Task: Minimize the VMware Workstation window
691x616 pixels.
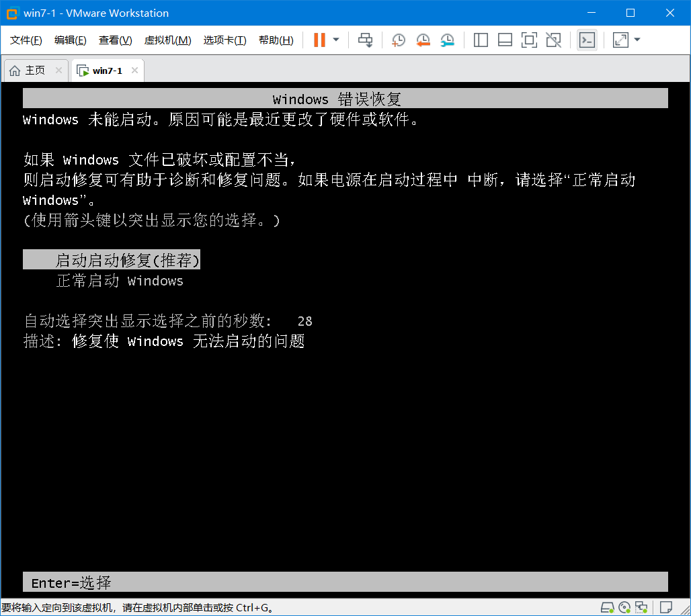Action: tap(592, 13)
